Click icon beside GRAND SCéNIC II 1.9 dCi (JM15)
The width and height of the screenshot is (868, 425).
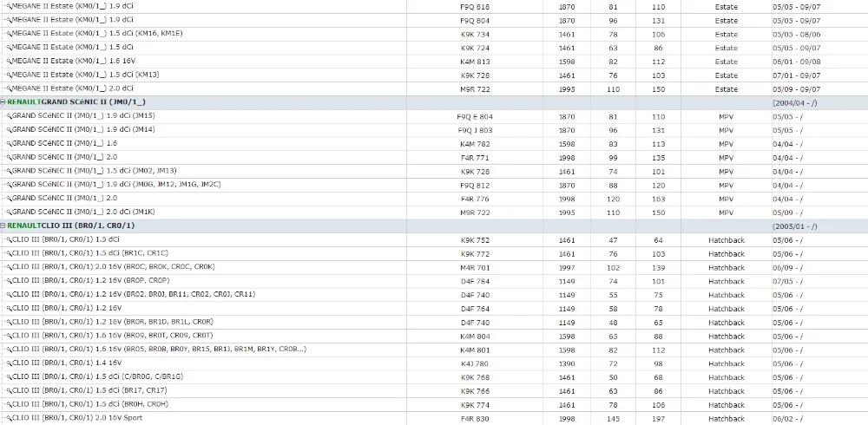(9, 117)
